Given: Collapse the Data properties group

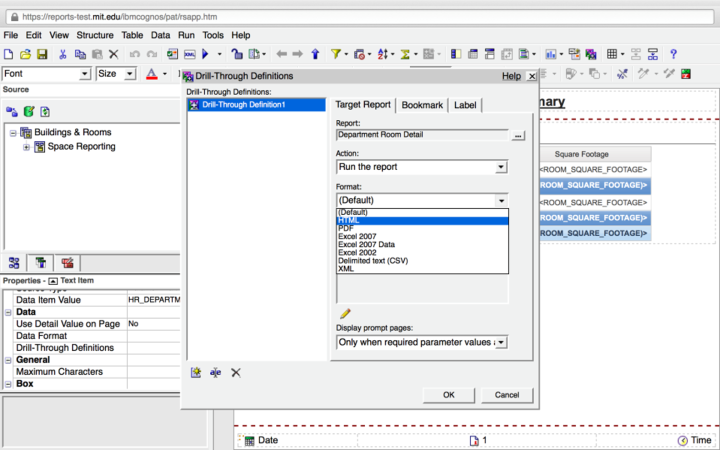Looking at the screenshot, I should click(9, 312).
